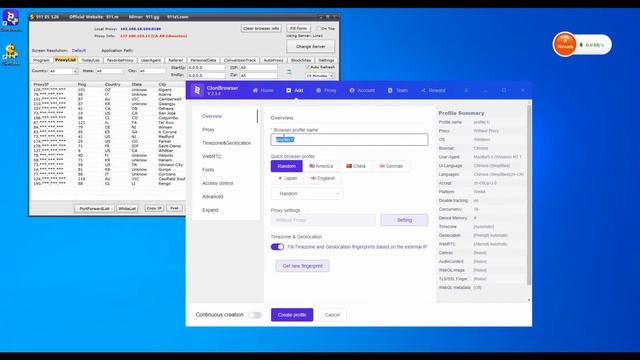Click the Profile Summary panel scrollbar

(x=529, y=195)
